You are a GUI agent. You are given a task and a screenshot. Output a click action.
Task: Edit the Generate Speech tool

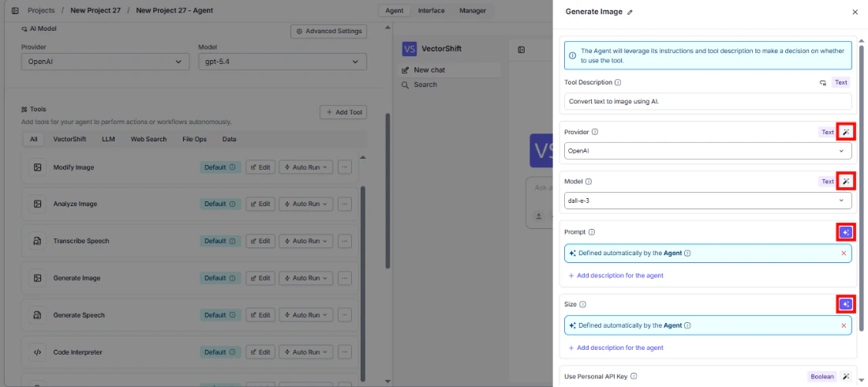[x=260, y=315]
